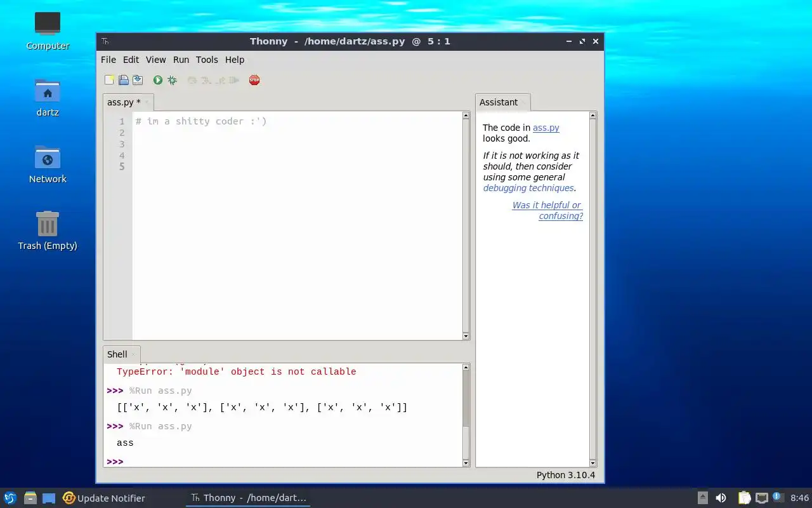Click the last '%Run ass.py' command in Shell
The image size is (812, 508).
pos(160,426)
